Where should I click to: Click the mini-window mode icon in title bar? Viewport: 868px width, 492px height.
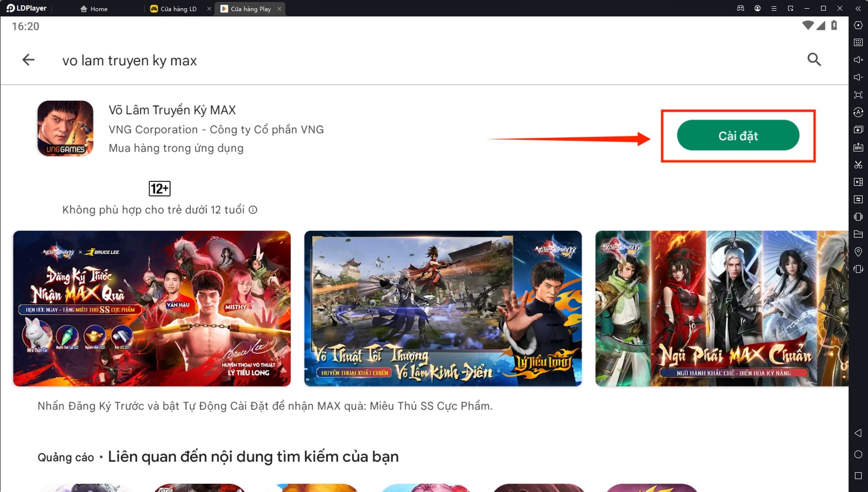pyautogui.click(x=790, y=9)
